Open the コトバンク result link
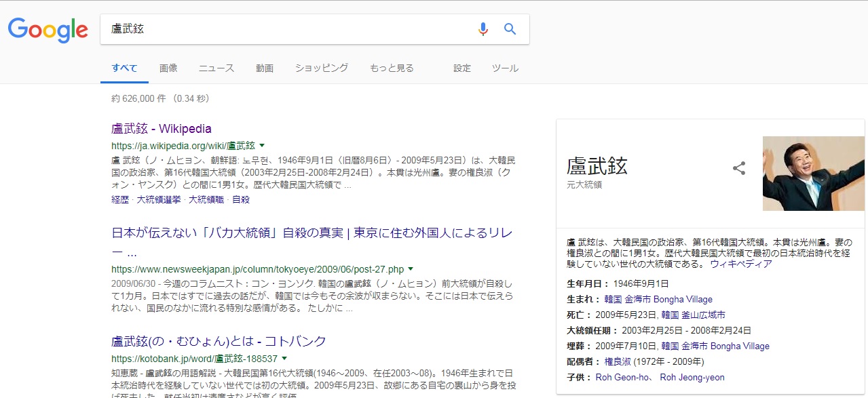 (219, 341)
